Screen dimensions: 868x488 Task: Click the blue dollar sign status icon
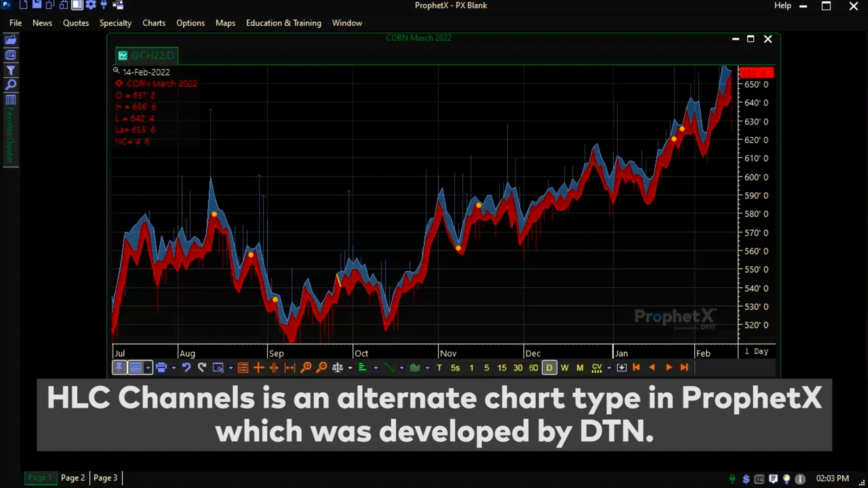tap(746, 479)
